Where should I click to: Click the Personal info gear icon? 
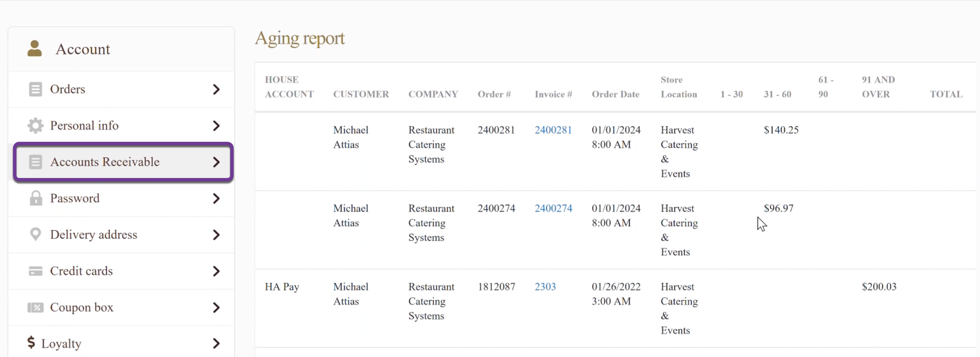pyautogui.click(x=36, y=125)
